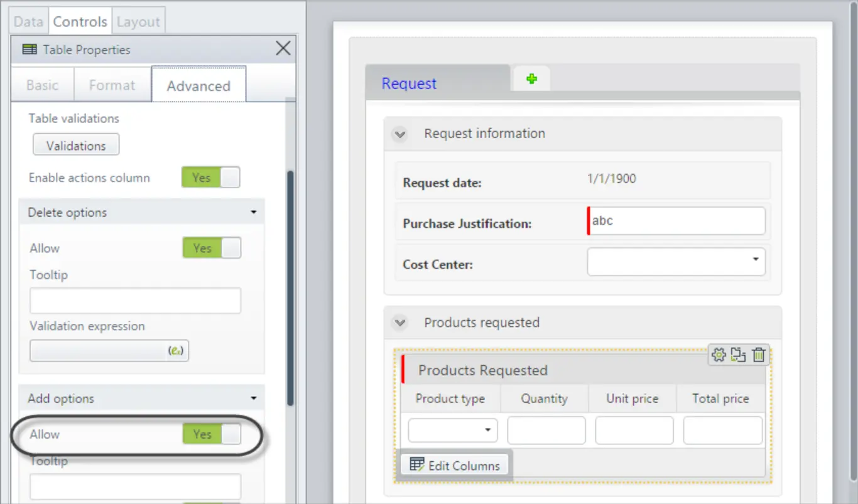Switch to the Data tab

(28, 22)
